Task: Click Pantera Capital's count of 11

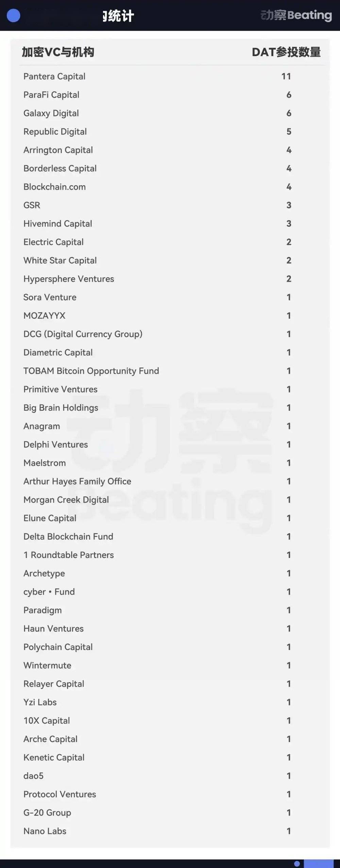Action: tap(286, 76)
